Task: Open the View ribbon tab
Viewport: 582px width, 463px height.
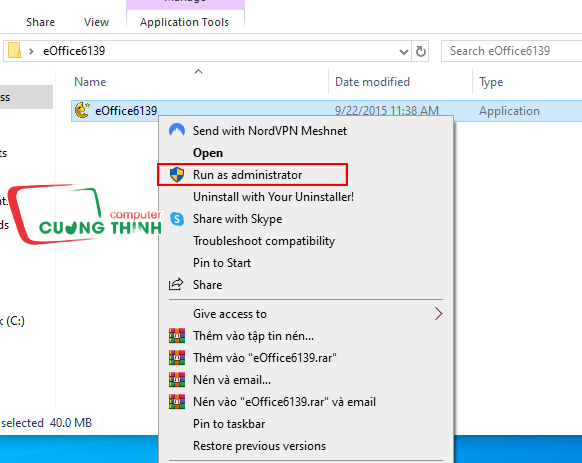Action: click(96, 22)
